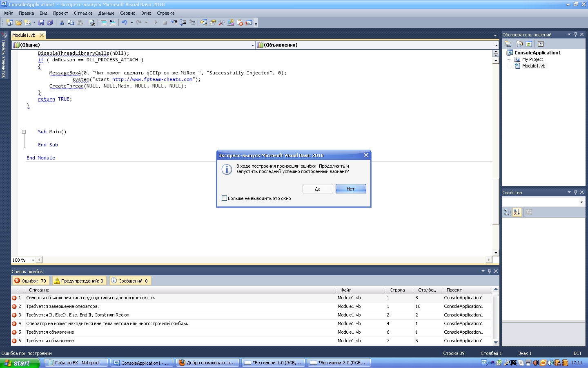588x368 pixels.
Task: Uncomment the selected lines
Action: pyautogui.click(x=113, y=23)
